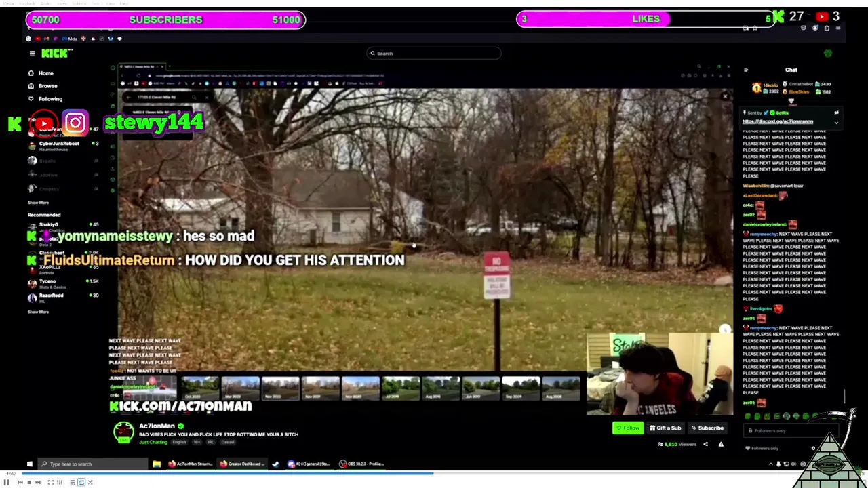Image resolution: width=868 pixels, height=488 pixels.
Task: Toggle loop repeat mode
Action: point(81,482)
